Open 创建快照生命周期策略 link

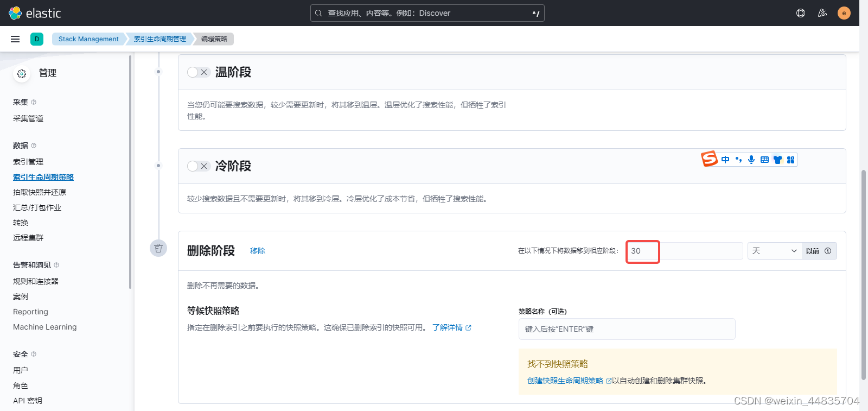(x=569, y=381)
